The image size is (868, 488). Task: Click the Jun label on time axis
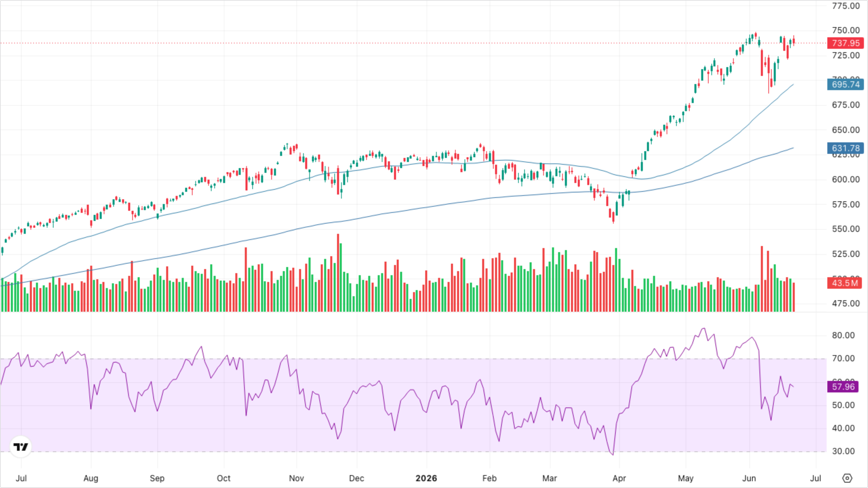pos(749,478)
